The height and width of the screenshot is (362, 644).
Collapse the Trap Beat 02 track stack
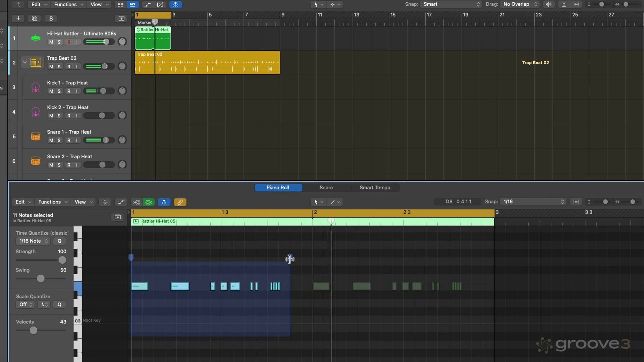tap(24, 62)
